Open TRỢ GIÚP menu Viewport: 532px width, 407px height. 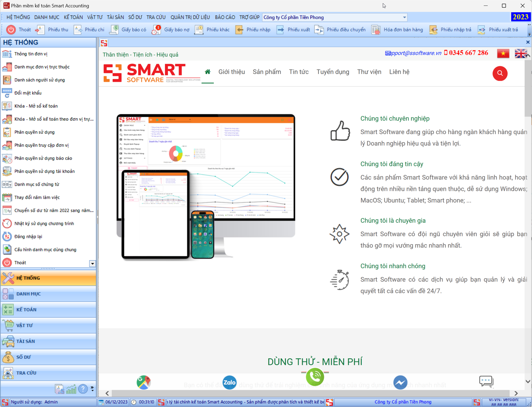pos(250,17)
